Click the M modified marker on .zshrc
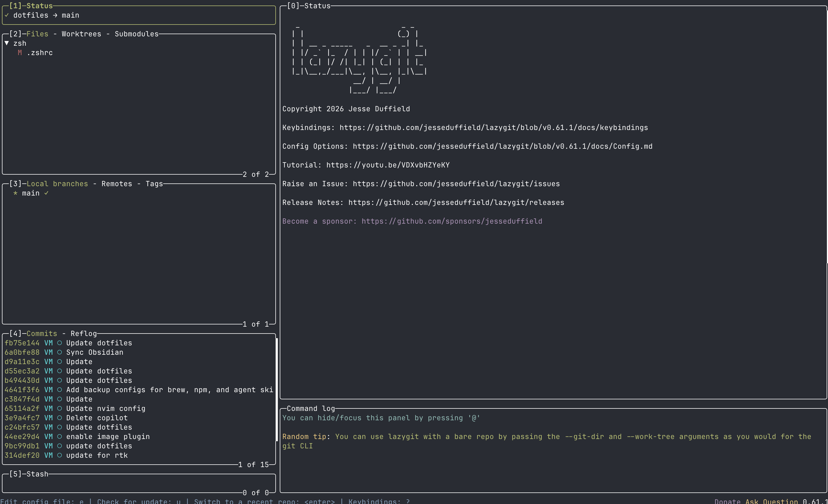 [x=20, y=53]
